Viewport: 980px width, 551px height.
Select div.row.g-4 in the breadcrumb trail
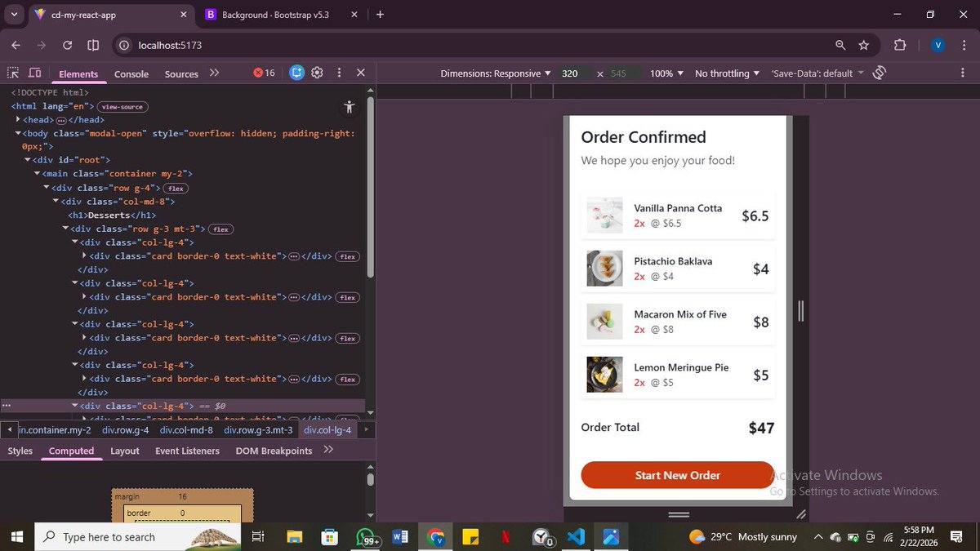pyautogui.click(x=125, y=430)
